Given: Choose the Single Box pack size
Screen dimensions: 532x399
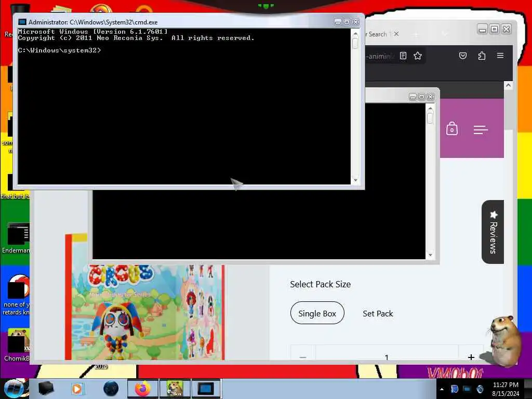Looking at the screenshot, I should (317, 313).
